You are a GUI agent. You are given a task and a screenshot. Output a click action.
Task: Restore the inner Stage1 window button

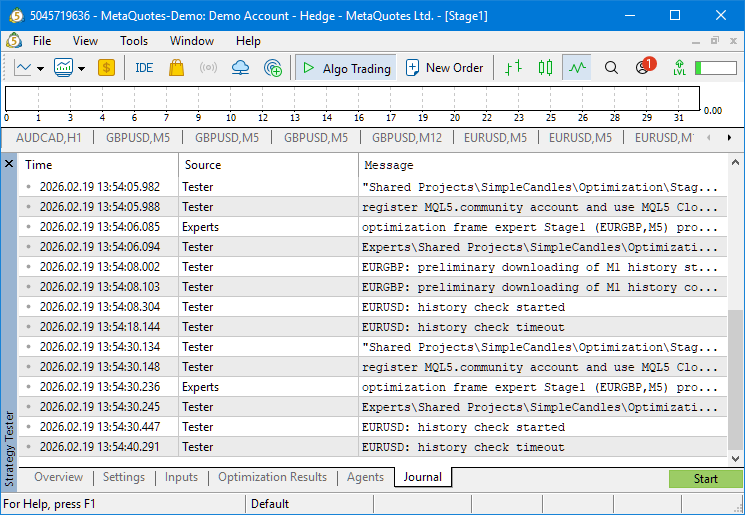tap(715, 41)
